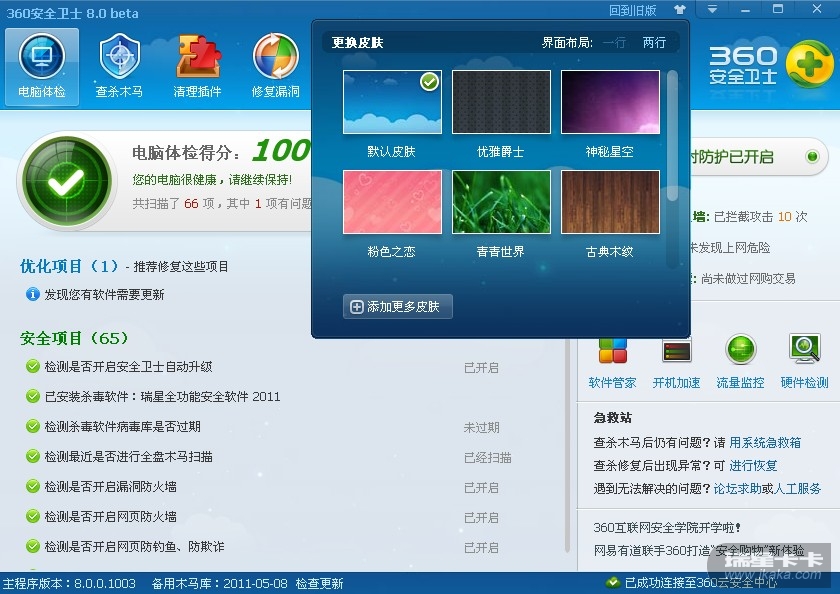Open the title bar dropdown menu arrow
The width and height of the screenshot is (840, 594).
point(712,9)
